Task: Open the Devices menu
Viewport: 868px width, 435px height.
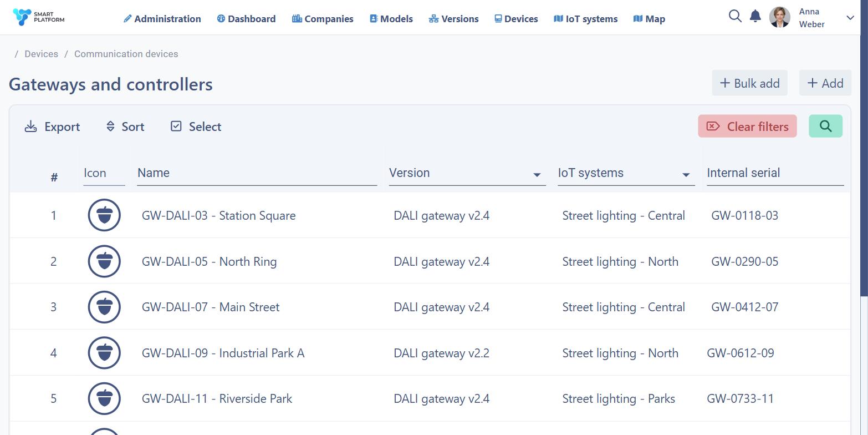Action: tap(516, 19)
